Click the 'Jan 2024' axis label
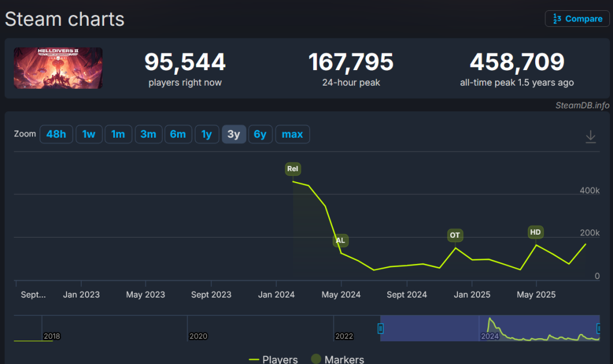Viewport: 613px width, 364px height. click(x=277, y=295)
